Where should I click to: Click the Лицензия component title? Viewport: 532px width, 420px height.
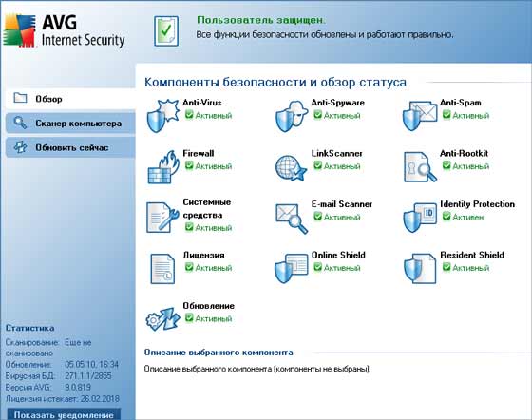(x=203, y=255)
